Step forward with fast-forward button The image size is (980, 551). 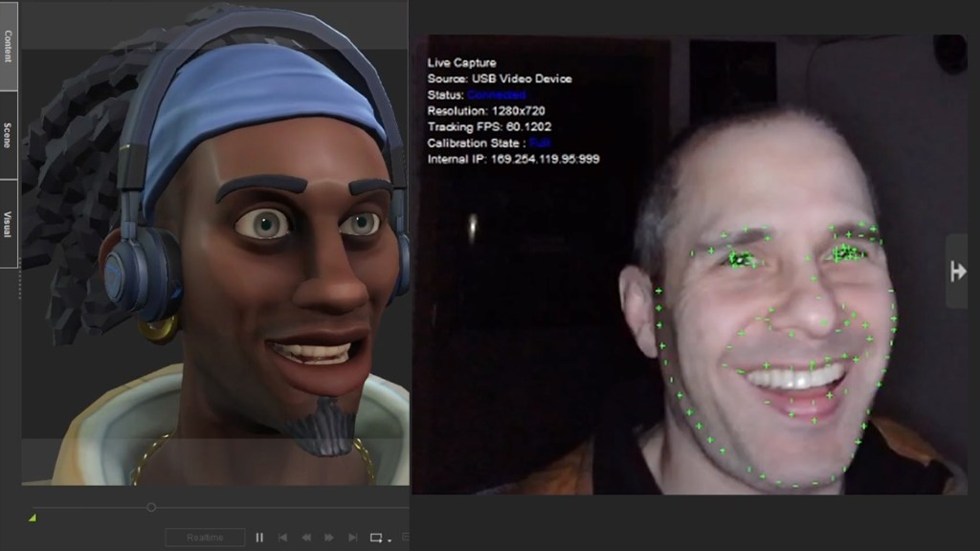(329, 538)
